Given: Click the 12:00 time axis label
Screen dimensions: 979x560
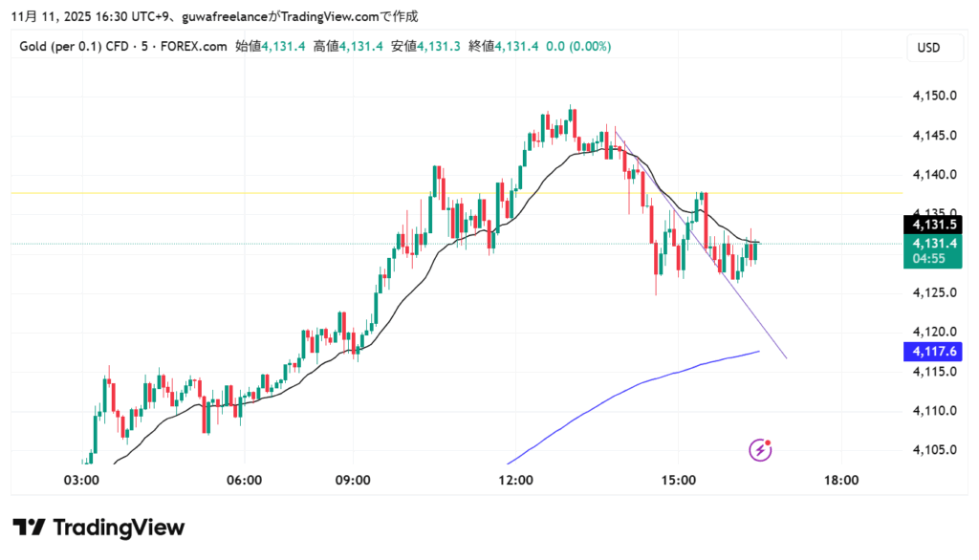Looking at the screenshot, I should point(515,480).
